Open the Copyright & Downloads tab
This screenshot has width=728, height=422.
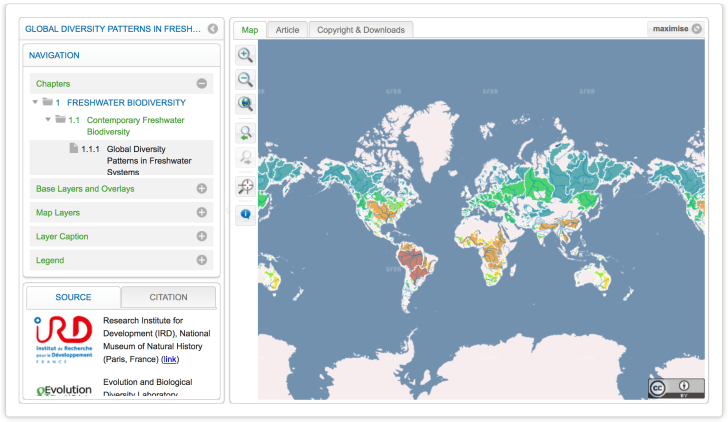click(361, 30)
